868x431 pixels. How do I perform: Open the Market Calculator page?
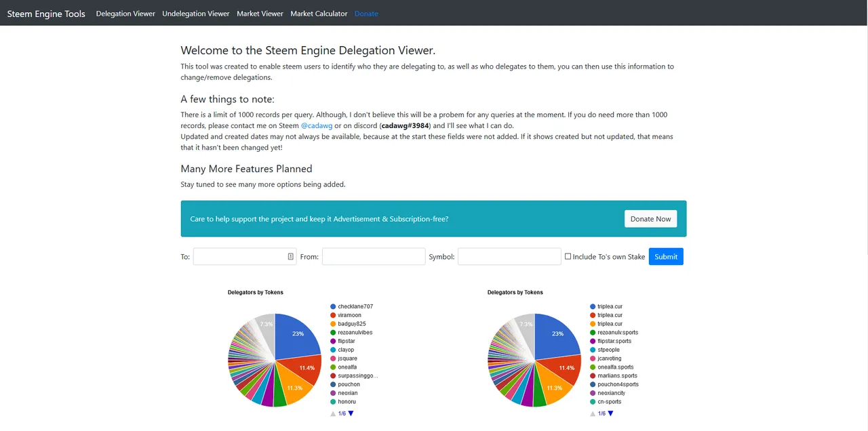click(319, 14)
